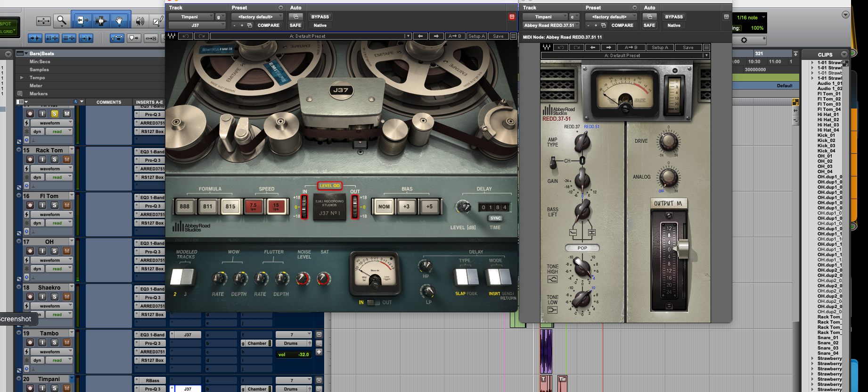Switch the delay TYPE slap/feedback toggle
The height and width of the screenshot is (392, 868).
point(466,276)
